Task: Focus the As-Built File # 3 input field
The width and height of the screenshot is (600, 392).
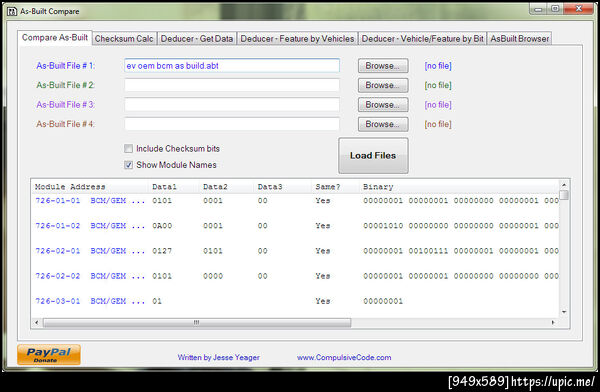Action: tap(232, 105)
